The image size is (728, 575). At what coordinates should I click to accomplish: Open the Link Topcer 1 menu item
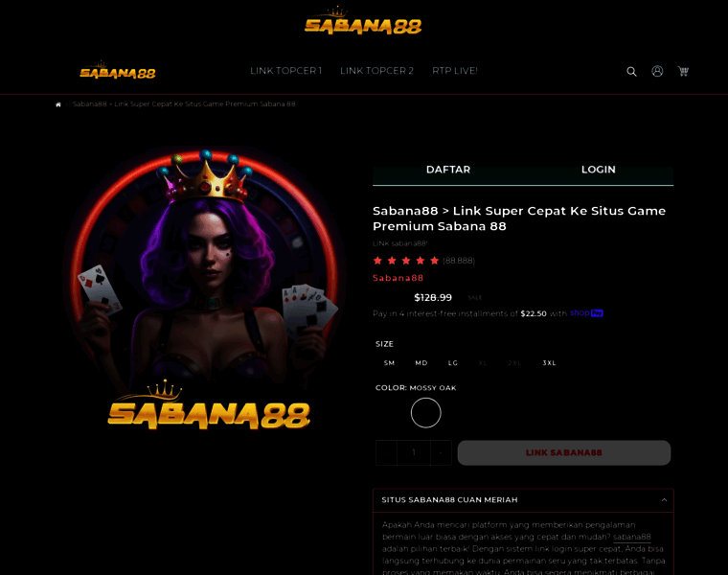click(x=286, y=71)
